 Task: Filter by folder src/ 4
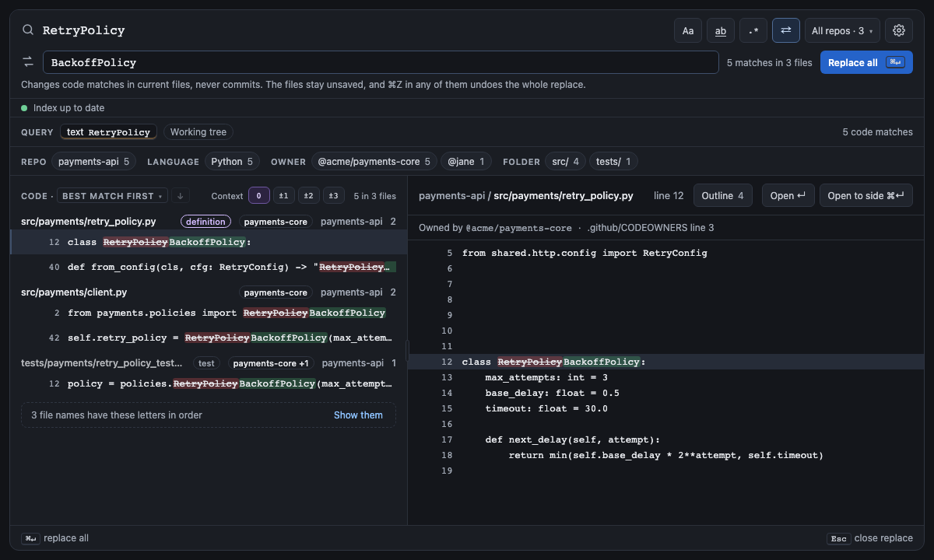[565, 162]
